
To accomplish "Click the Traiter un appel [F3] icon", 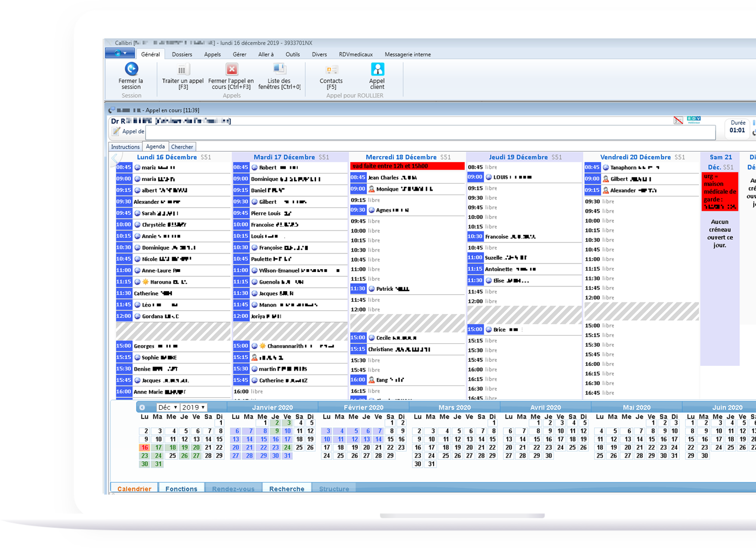I will coord(183,69).
